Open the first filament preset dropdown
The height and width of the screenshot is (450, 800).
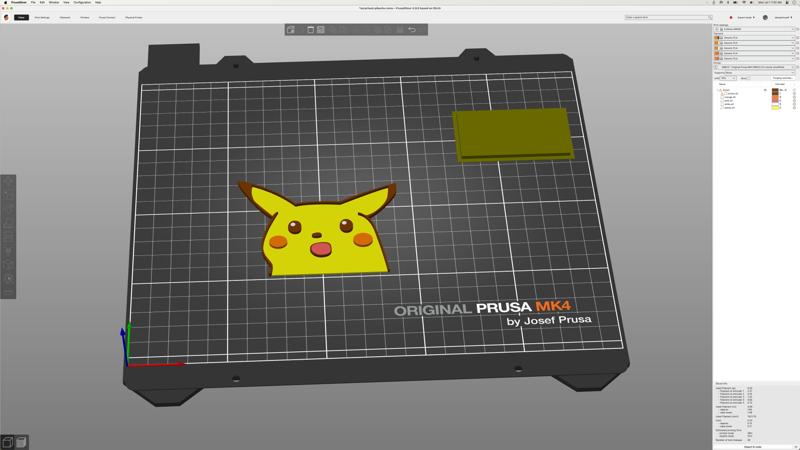tap(757, 38)
